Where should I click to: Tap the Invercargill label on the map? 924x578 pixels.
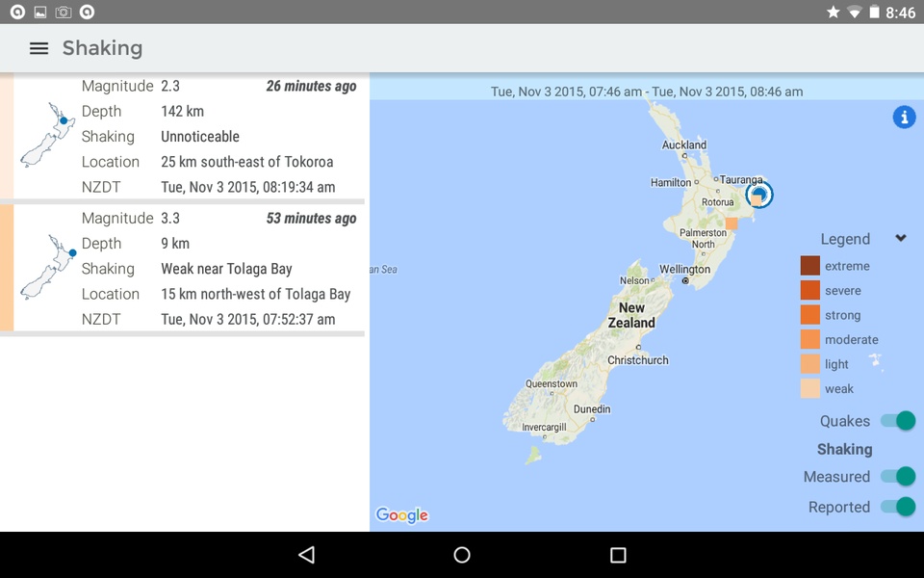coord(544,427)
